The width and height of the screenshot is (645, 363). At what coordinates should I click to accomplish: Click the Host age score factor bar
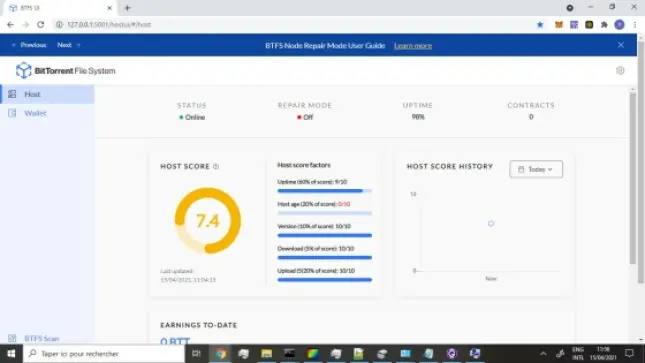(x=325, y=213)
